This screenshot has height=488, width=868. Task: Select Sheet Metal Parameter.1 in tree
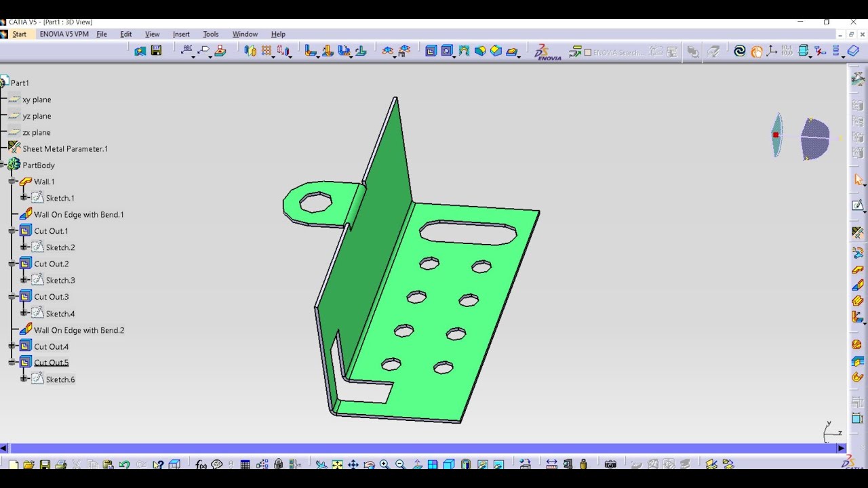65,149
